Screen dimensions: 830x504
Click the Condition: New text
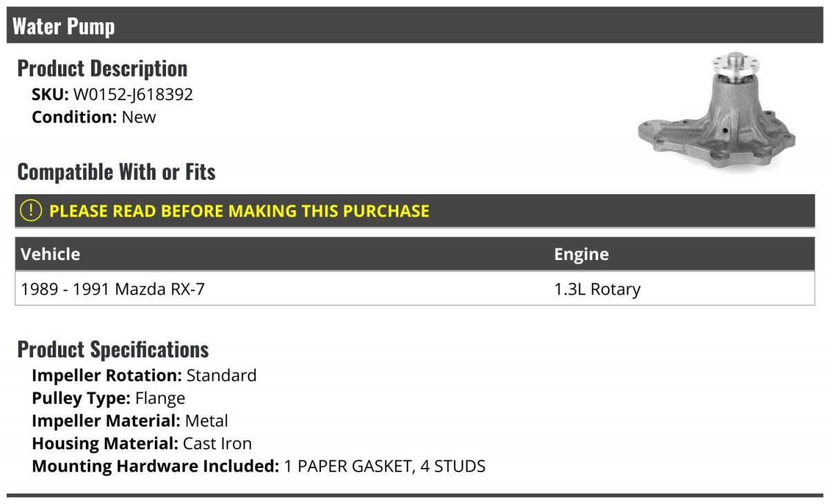coord(94,117)
